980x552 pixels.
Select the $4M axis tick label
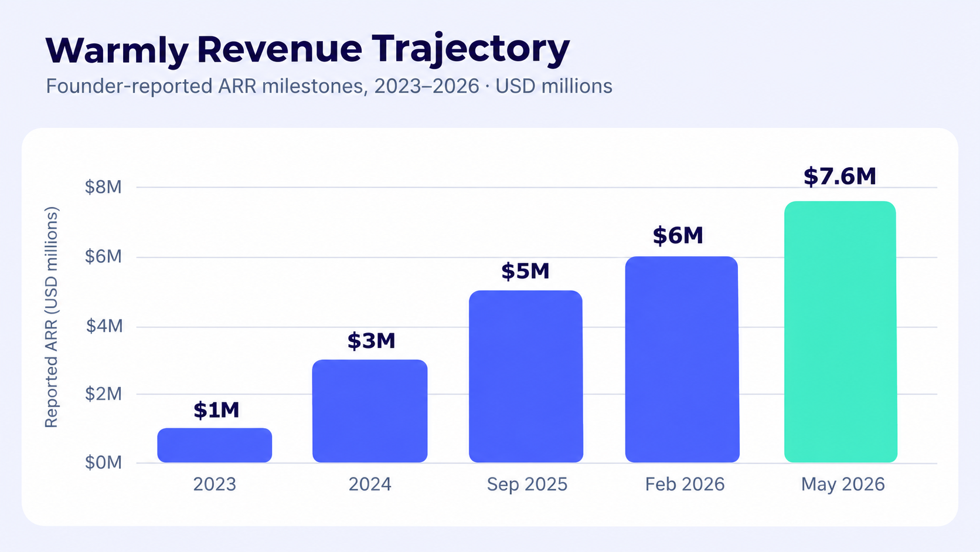[x=104, y=326]
